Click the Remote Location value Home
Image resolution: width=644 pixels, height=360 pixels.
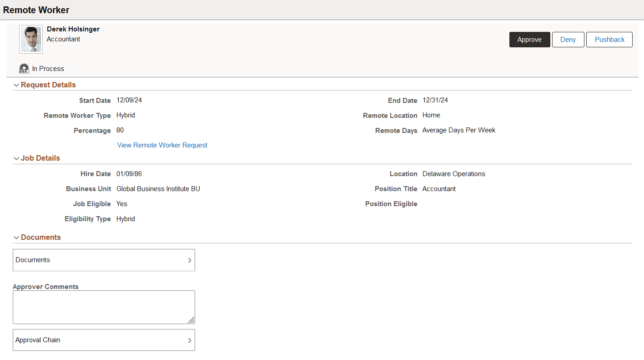click(x=431, y=115)
